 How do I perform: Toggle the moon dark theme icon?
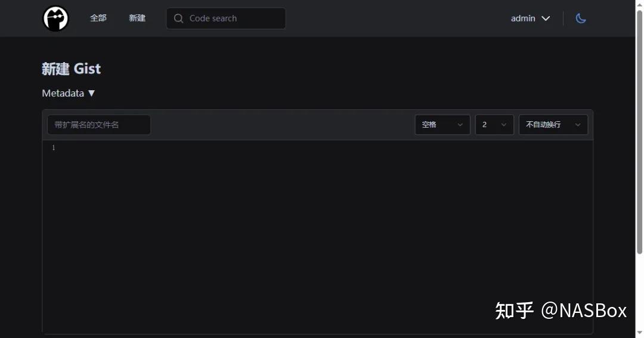tap(581, 19)
